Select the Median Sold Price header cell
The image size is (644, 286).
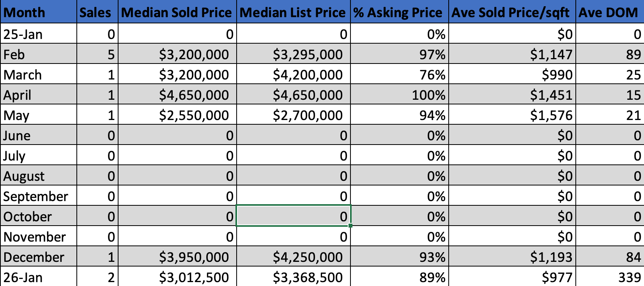click(177, 12)
